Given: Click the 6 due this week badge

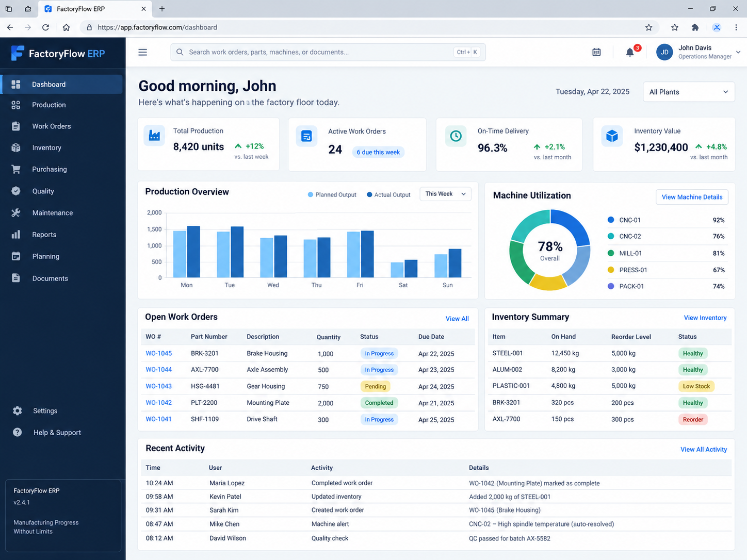Looking at the screenshot, I should 378,152.
